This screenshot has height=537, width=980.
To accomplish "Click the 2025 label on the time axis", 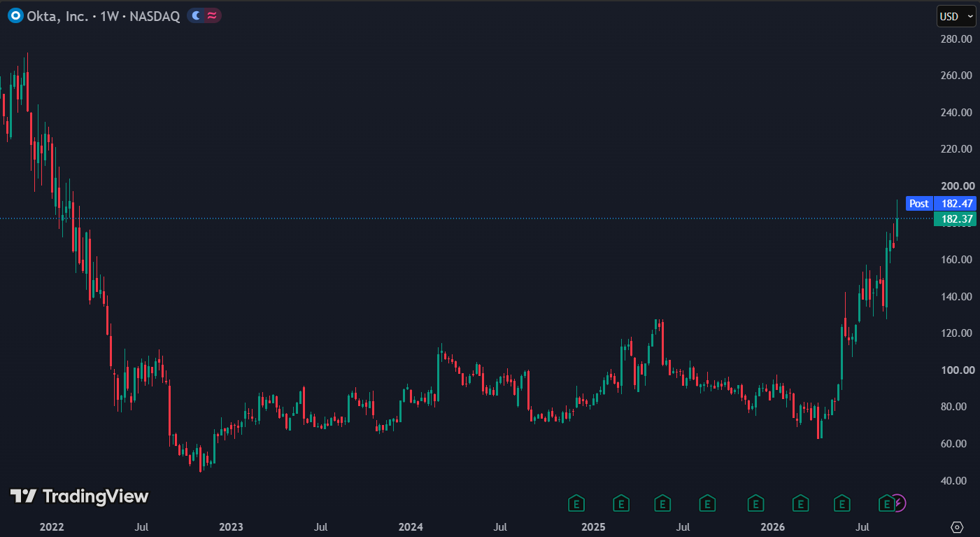I will (x=593, y=526).
